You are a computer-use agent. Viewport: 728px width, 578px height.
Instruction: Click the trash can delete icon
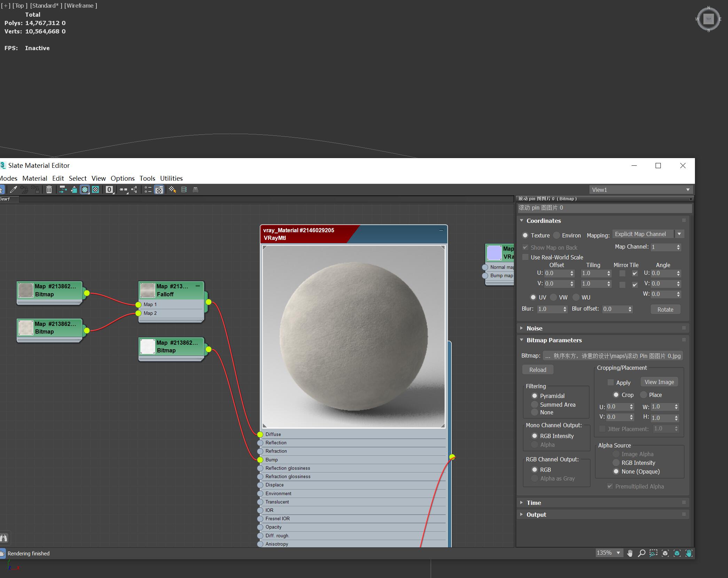[x=49, y=189]
